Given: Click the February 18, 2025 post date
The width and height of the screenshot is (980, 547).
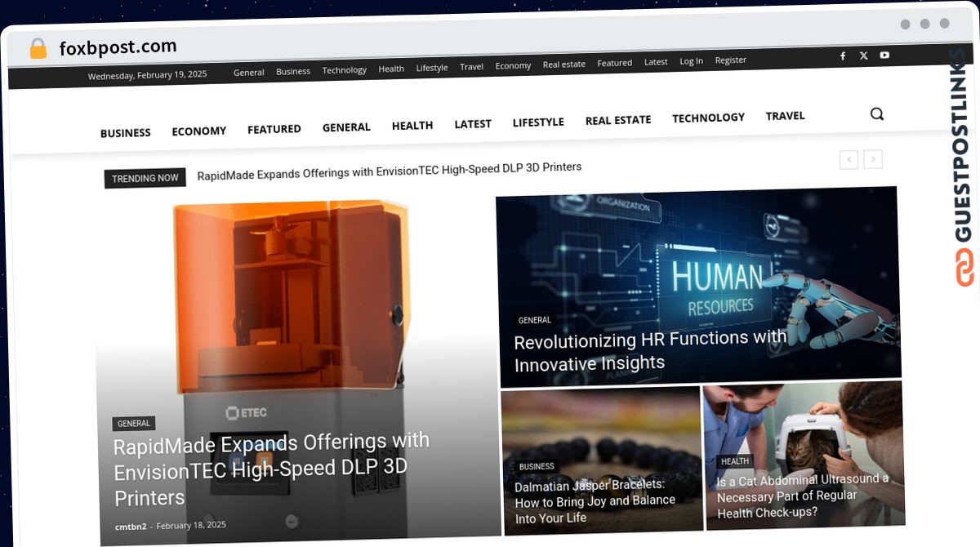Looking at the screenshot, I should click(x=191, y=525).
